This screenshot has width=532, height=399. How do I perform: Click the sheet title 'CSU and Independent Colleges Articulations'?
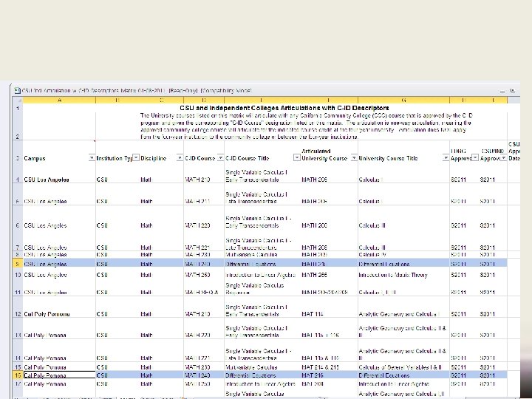(x=284, y=108)
